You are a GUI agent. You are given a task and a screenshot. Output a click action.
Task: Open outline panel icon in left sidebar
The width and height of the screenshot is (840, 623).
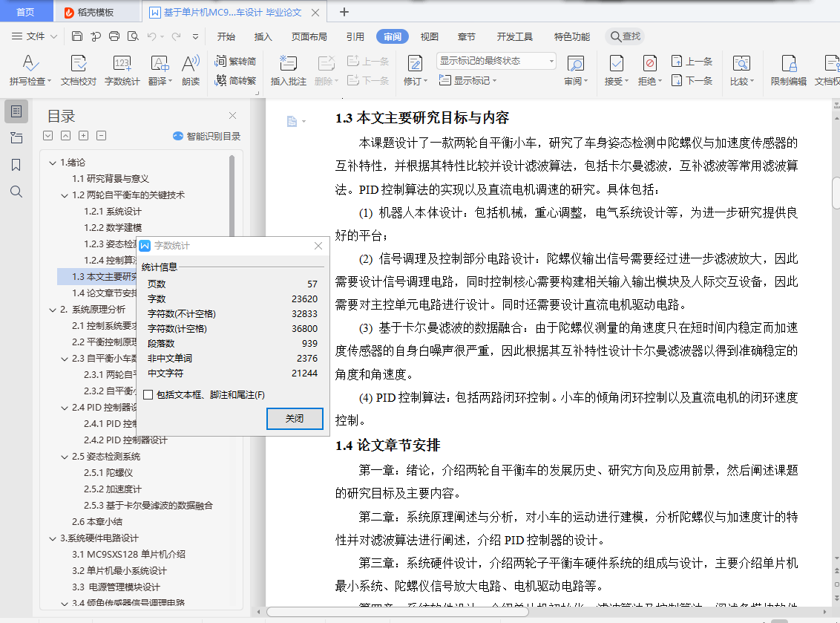16,111
